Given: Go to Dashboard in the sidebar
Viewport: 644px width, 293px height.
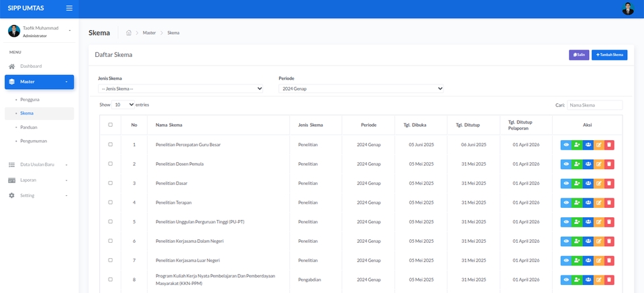Looking at the screenshot, I should pos(30,66).
